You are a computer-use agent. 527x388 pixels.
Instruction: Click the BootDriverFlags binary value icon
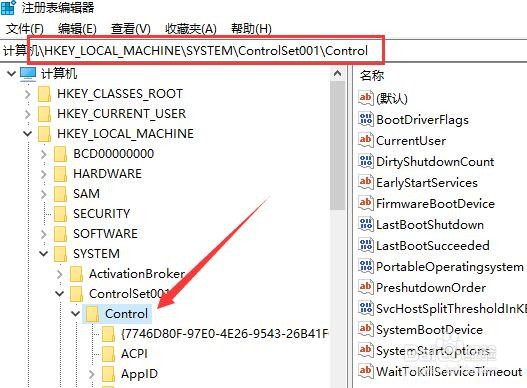click(366, 119)
